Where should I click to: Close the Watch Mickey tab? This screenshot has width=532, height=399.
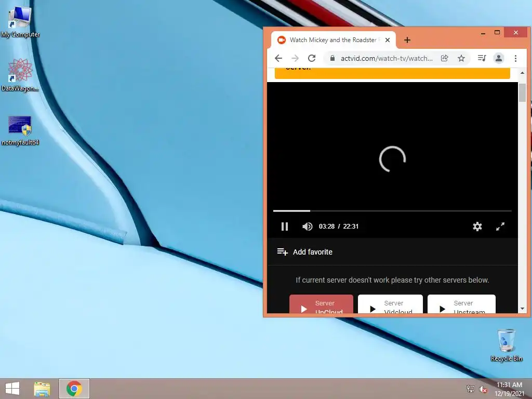[388, 40]
